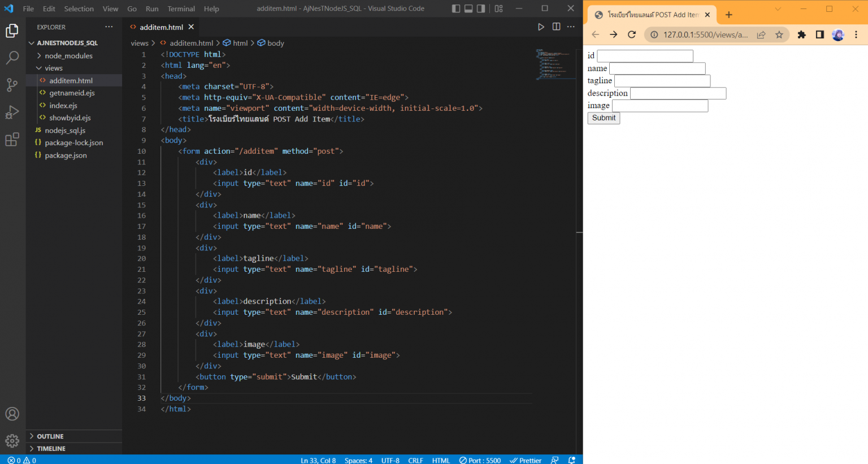This screenshot has width=868, height=464.
Task: Click the browser Reload page icon
Action: [x=632, y=34]
